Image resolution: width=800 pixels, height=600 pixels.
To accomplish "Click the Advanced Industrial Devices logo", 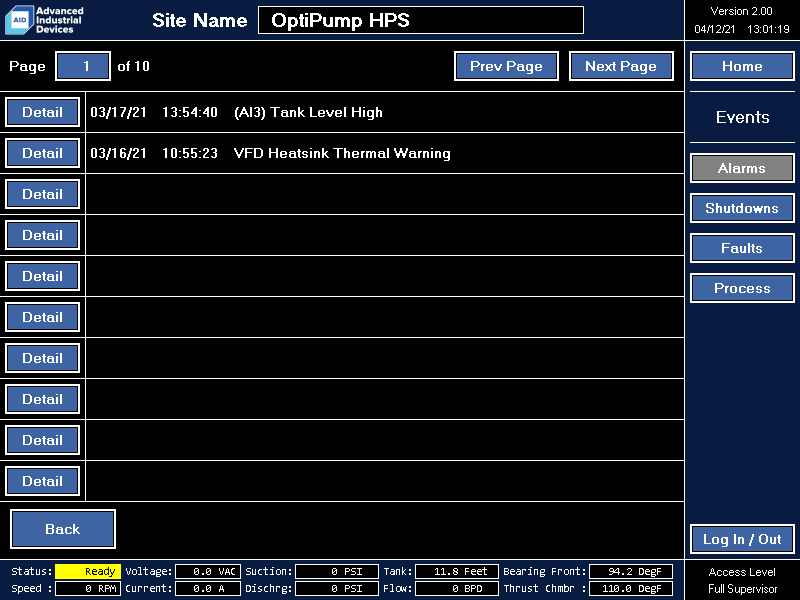I will tap(44, 20).
